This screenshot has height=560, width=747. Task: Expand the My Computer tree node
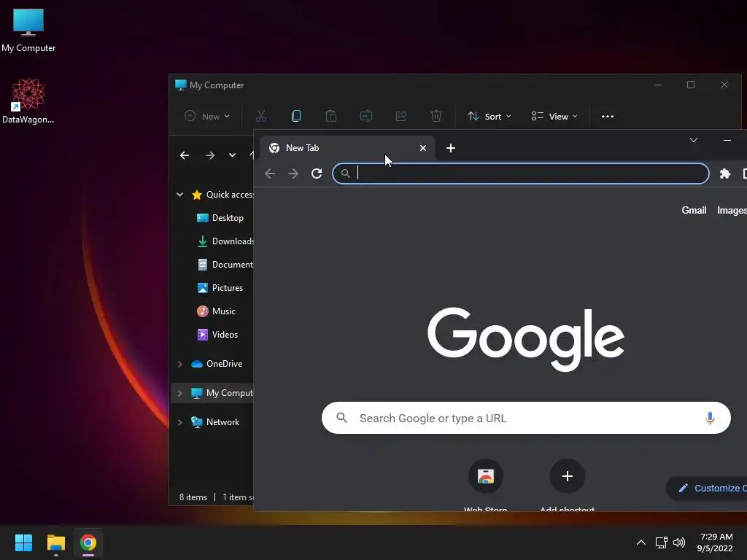(179, 393)
